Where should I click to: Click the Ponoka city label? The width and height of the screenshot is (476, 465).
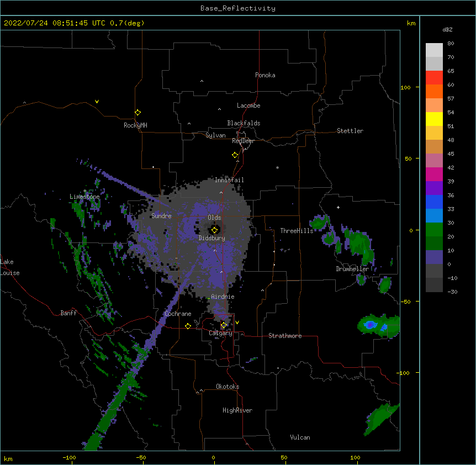point(265,75)
